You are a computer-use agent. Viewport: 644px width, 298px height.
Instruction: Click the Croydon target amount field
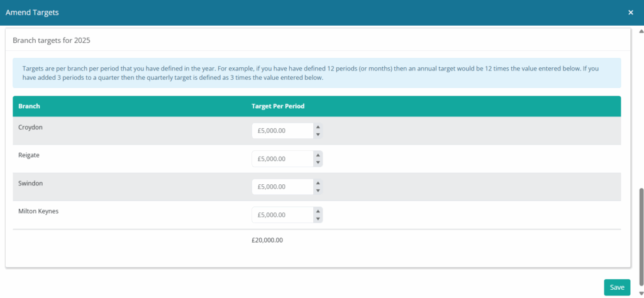[282, 131]
